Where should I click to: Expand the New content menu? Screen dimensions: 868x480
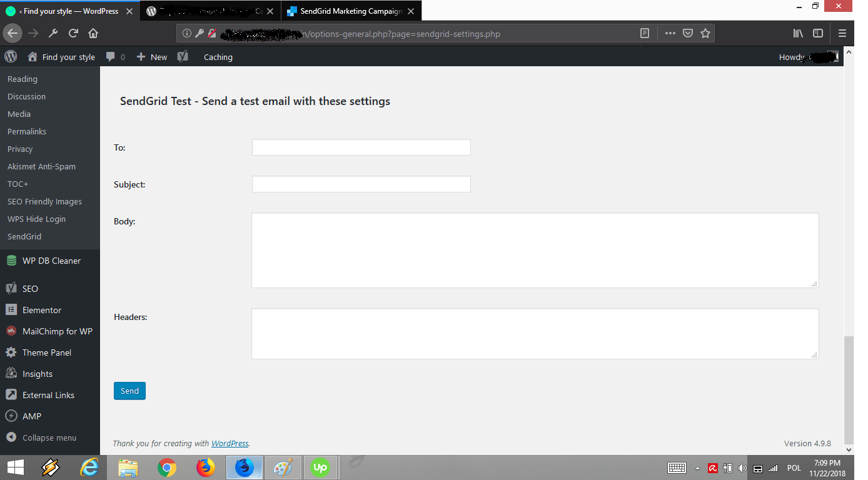click(152, 57)
